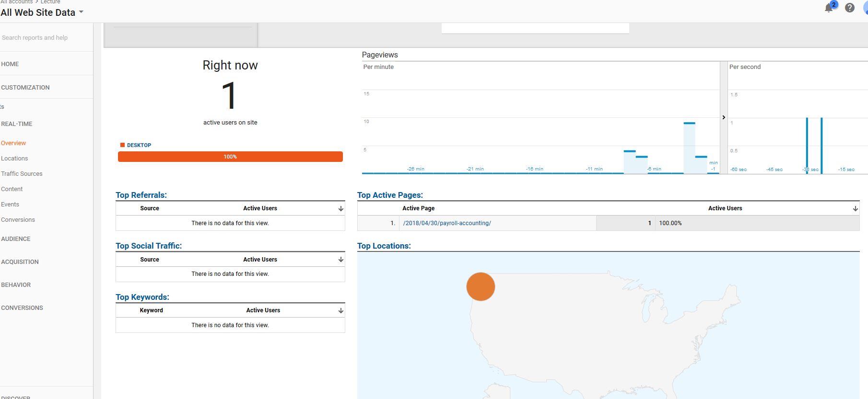
Task: Open the payroll-accounting active page link
Action: coord(447,223)
